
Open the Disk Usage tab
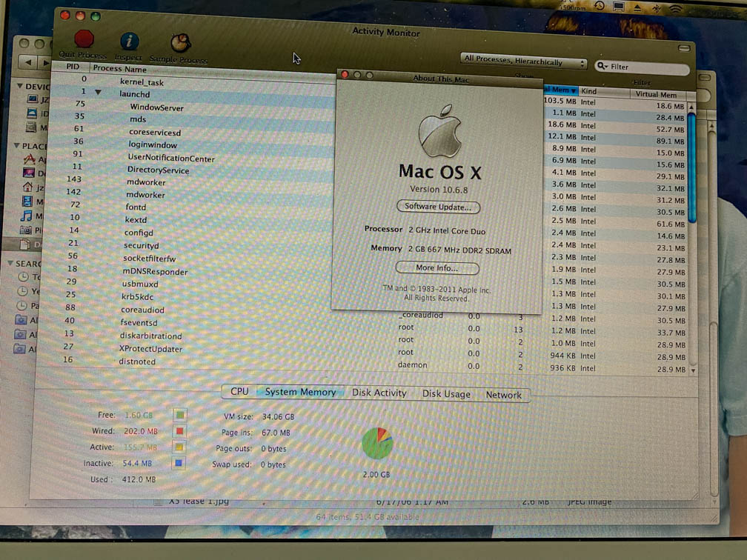446,394
